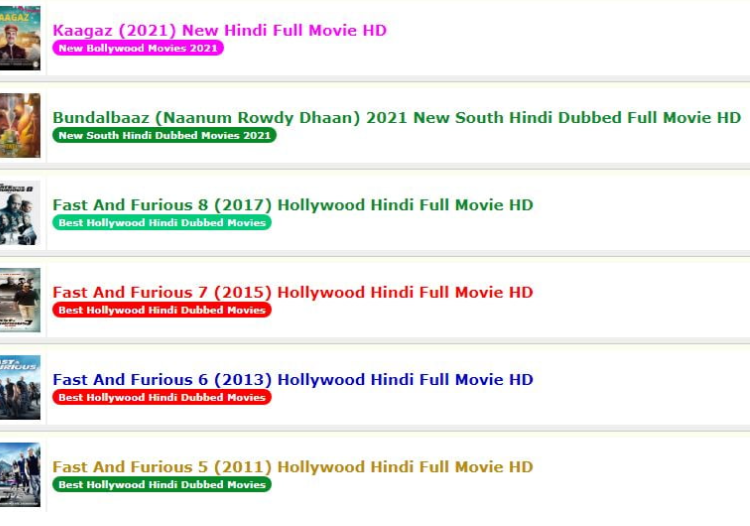Select New South Hindi Dubbed Movies 2021 tag

tap(164, 135)
